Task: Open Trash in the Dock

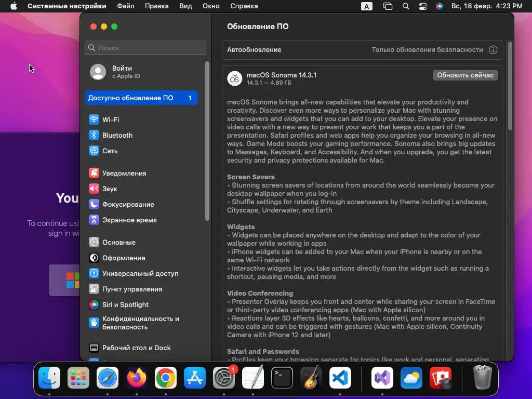Action: (482, 378)
